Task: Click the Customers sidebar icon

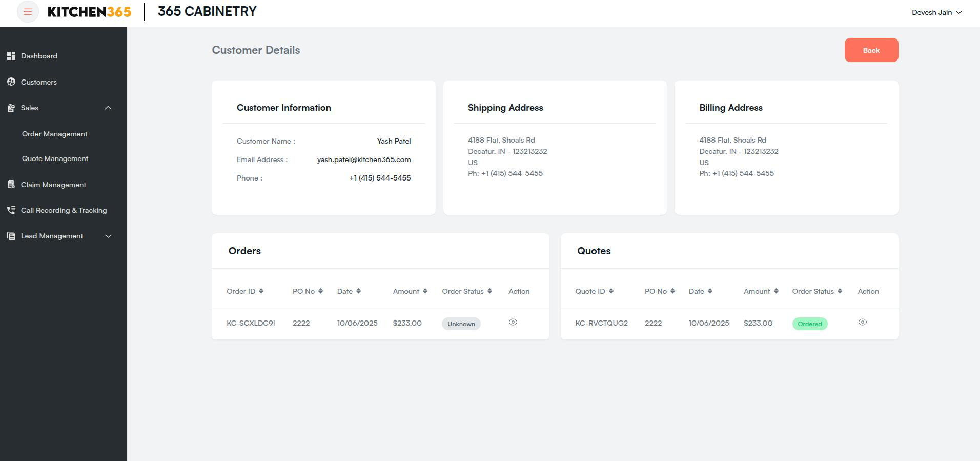Action: pos(11,82)
